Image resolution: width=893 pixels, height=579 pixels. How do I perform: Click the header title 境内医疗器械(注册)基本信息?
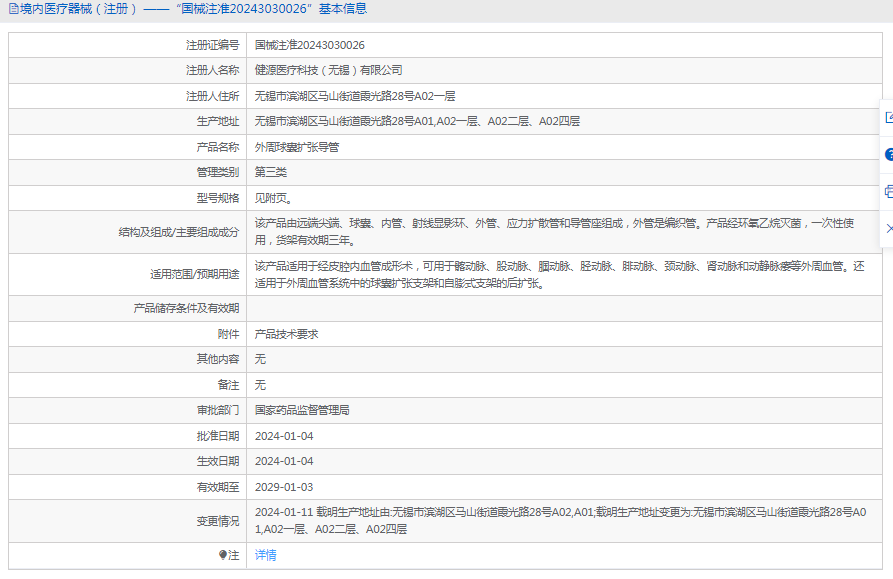(x=194, y=9)
